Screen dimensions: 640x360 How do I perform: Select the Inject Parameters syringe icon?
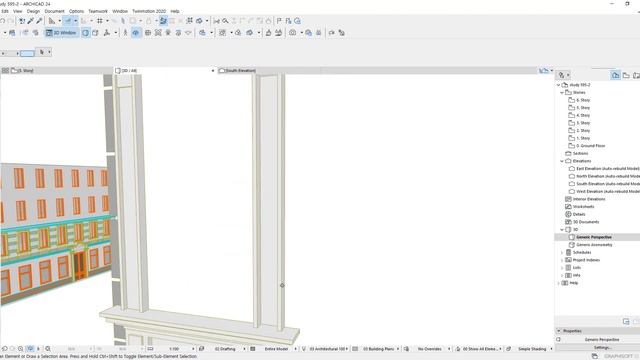click(x=39, y=21)
